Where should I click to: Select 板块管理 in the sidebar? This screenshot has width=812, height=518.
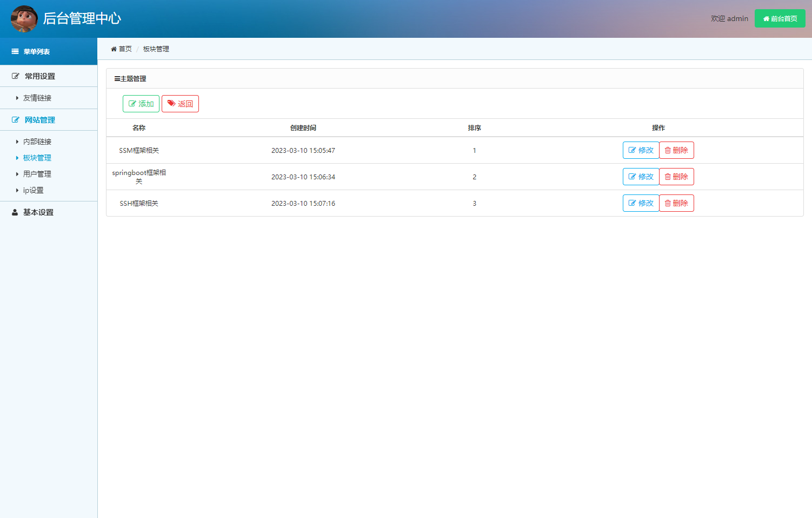[x=37, y=158]
